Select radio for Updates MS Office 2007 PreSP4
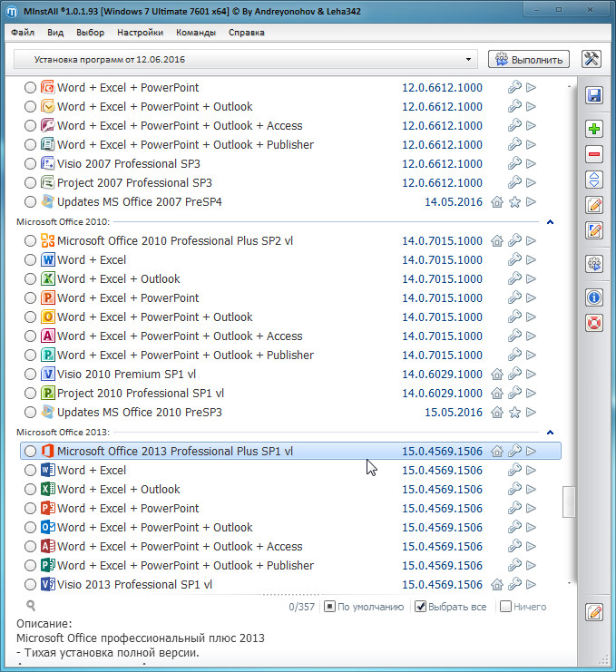The width and height of the screenshot is (616, 672). (30, 202)
